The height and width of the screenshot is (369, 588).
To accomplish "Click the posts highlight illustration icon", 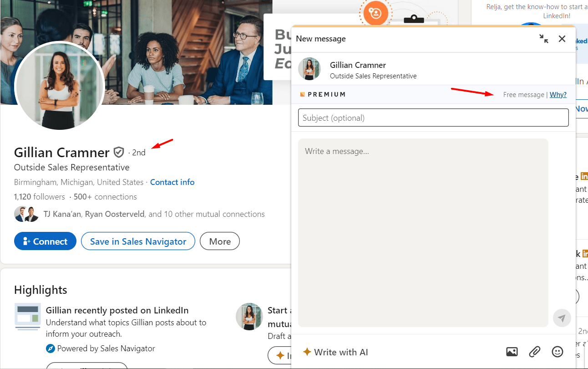I will click(28, 316).
